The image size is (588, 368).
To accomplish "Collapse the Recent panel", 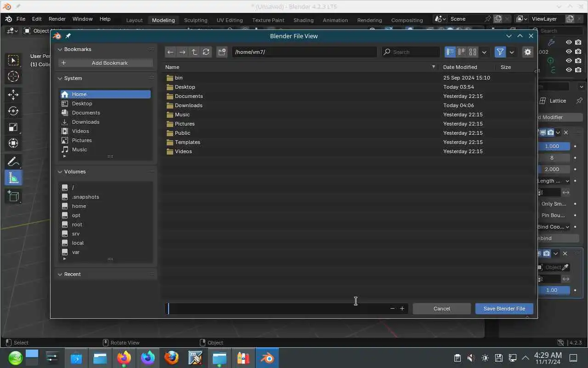I will tap(60, 274).
